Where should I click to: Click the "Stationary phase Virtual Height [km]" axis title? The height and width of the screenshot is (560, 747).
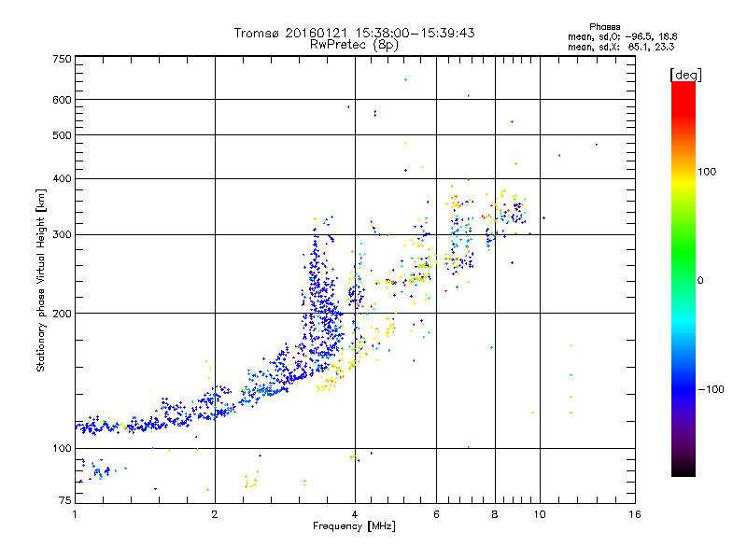(x=41, y=280)
